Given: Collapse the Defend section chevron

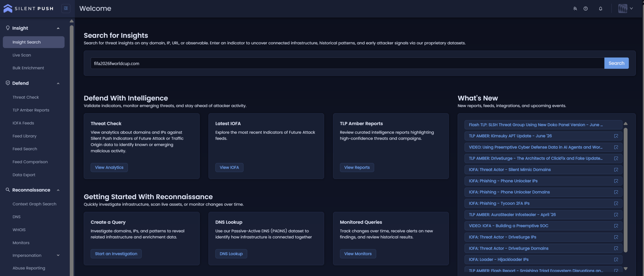Looking at the screenshot, I should pyautogui.click(x=58, y=83).
